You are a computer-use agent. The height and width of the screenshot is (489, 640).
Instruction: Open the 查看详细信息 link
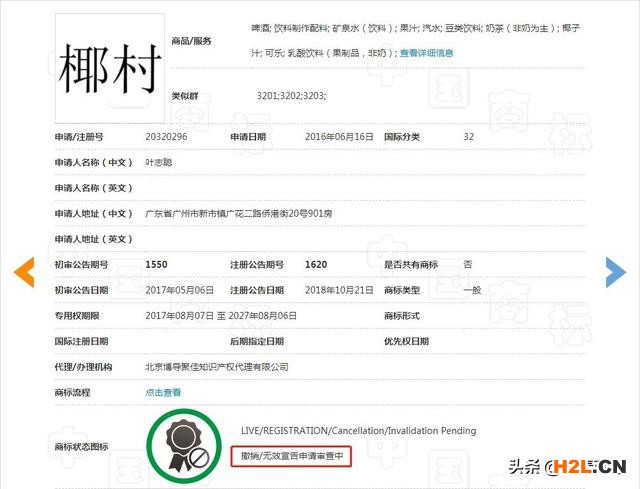coord(427,53)
